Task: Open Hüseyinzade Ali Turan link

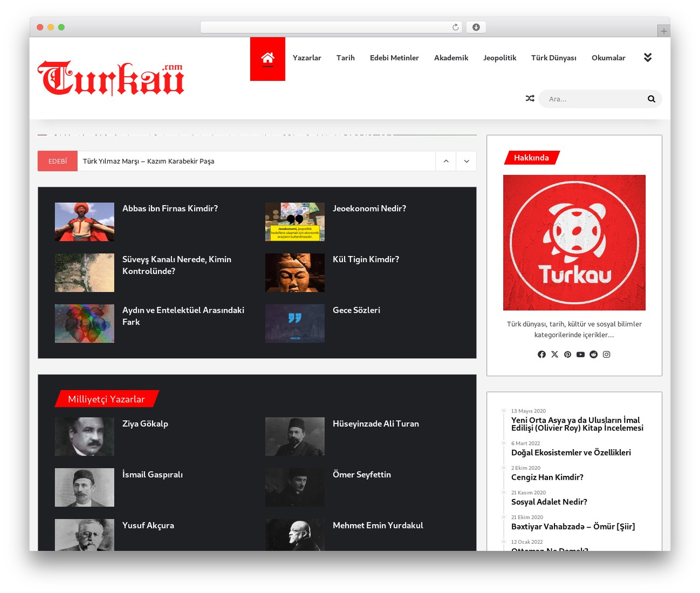Action: point(376,424)
